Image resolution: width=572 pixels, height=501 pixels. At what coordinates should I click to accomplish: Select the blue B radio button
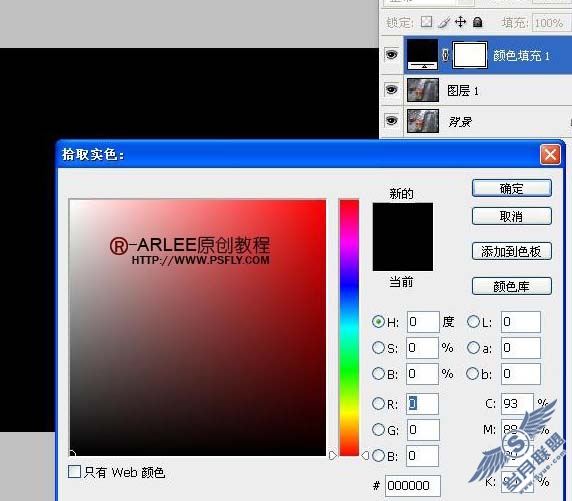(378, 455)
